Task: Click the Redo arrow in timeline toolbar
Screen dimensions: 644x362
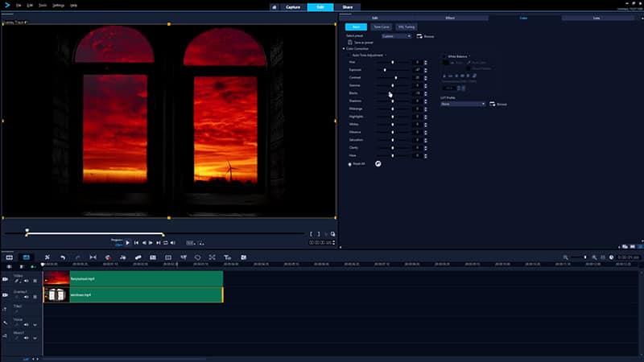Action: 77,257
